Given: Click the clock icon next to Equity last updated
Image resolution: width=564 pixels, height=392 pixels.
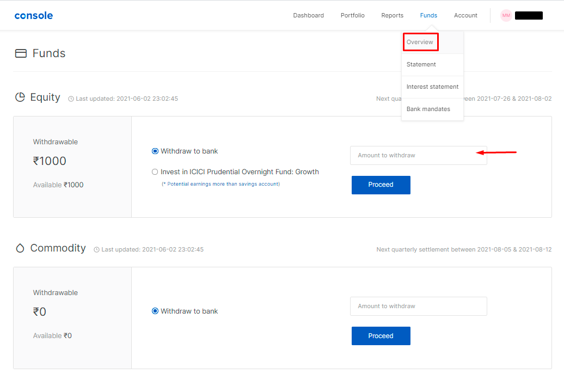Looking at the screenshot, I should 71,99.
